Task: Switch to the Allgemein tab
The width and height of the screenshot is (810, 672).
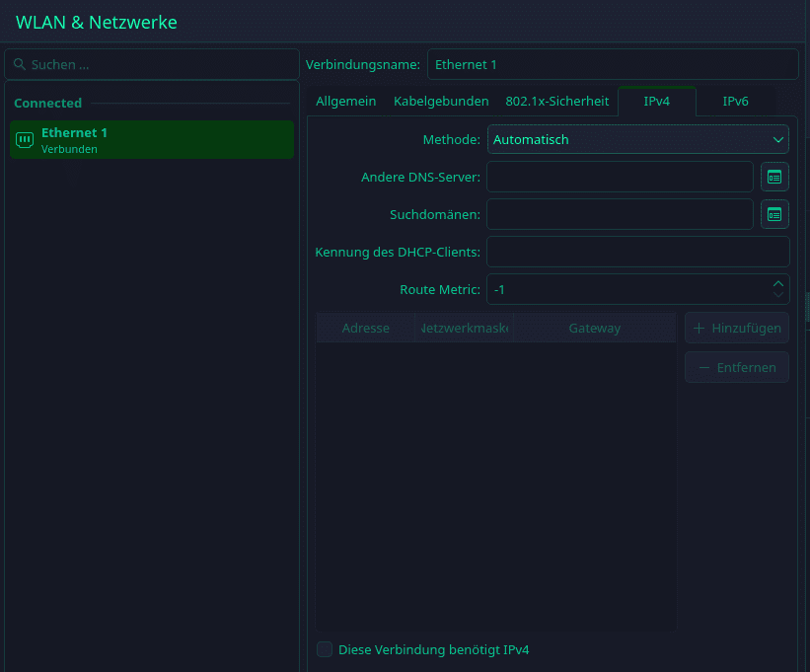Action: (x=345, y=102)
